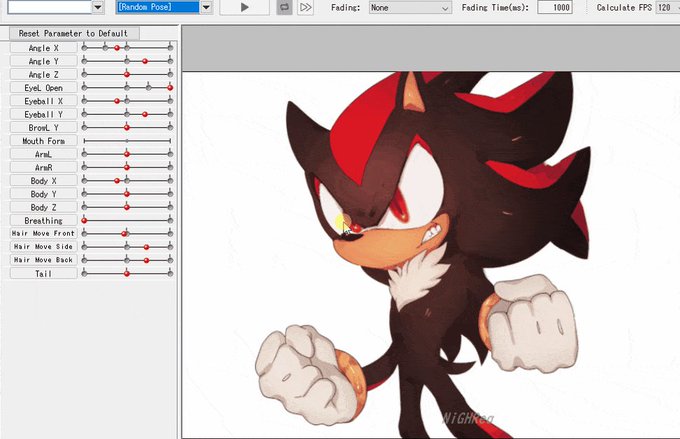Click the Mouth Form parameter label
680x439 pixels.
(43, 141)
